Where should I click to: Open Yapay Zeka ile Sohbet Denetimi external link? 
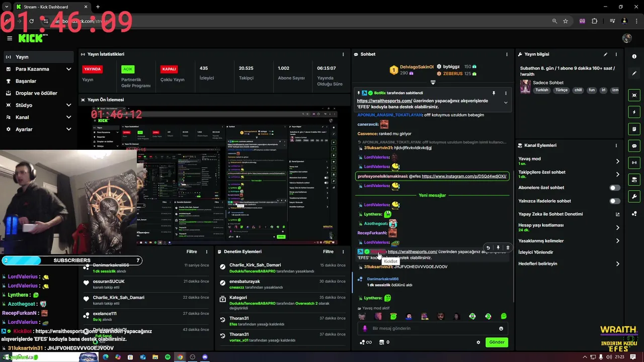point(618,214)
